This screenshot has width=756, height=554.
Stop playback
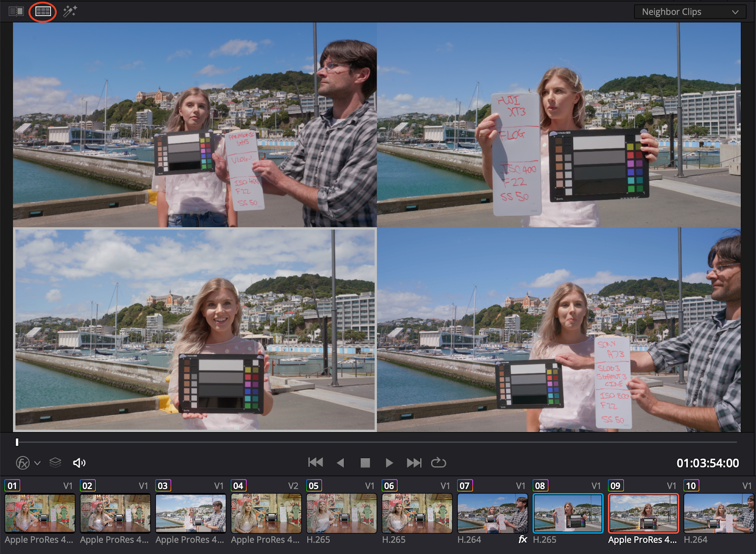point(365,463)
